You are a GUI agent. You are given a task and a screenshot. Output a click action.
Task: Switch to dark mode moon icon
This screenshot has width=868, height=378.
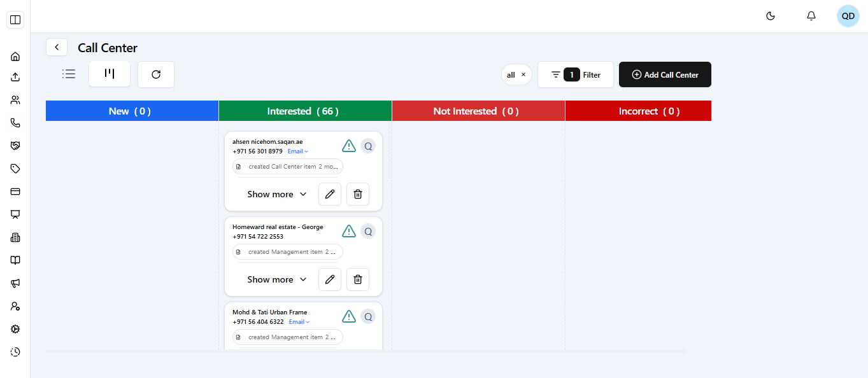coord(771,16)
